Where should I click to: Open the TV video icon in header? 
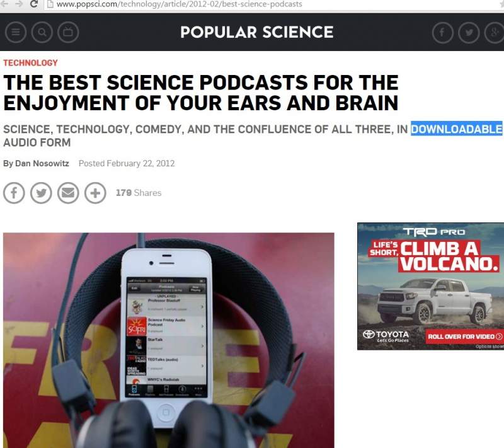tap(68, 32)
